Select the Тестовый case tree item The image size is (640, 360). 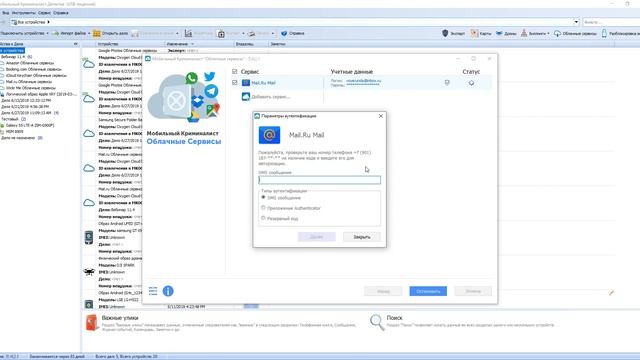tap(10, 119)
